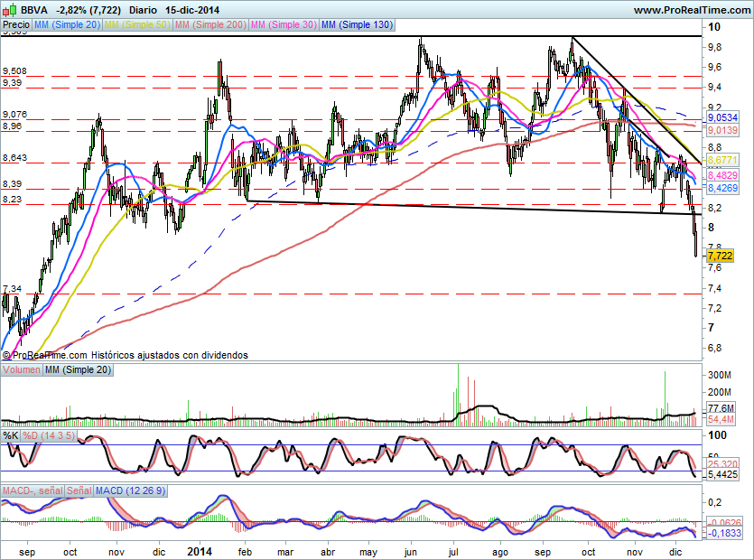Viewport: 754px width, 560px height.
Task: Click the -0,1833 MACD value tag
Action: click(723, 533)
